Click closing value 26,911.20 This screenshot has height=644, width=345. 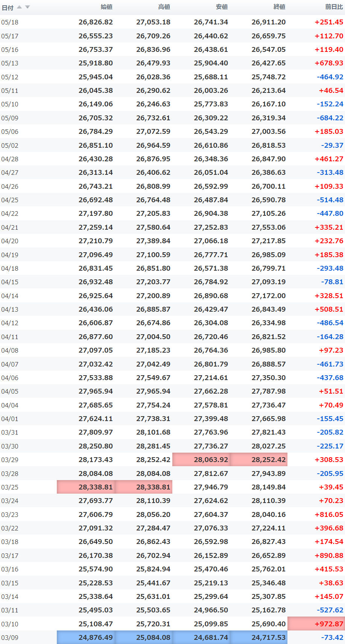click(x=269, y=22)
